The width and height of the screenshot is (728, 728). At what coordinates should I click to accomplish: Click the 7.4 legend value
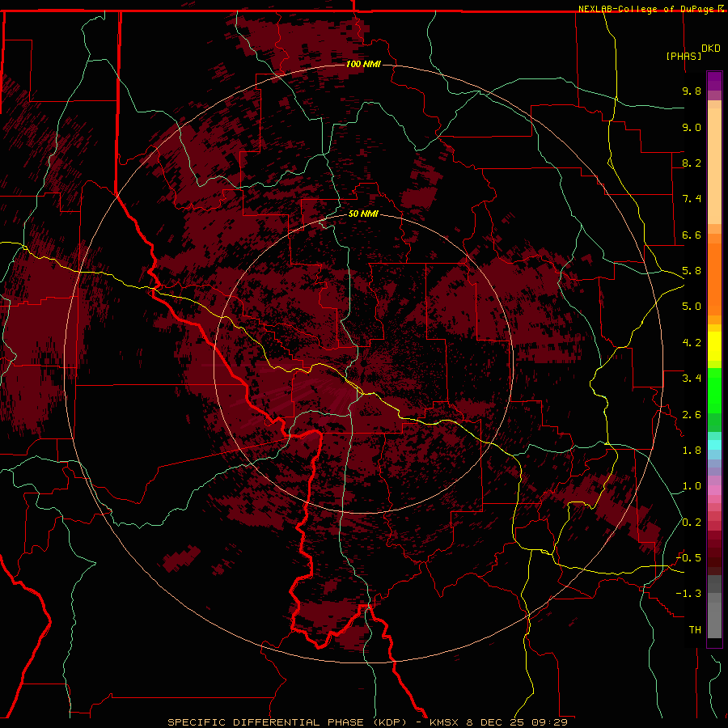[692, 199]
